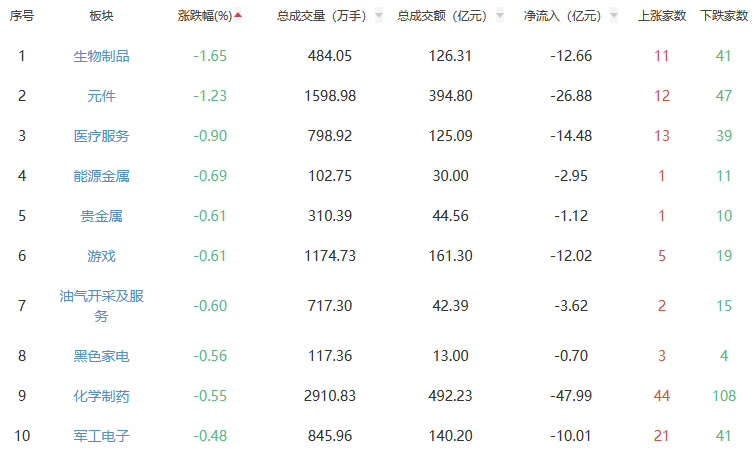756x450 pixels.
Task: Sort by the 下跌家数 column header
Action: [x=724, y=16]
